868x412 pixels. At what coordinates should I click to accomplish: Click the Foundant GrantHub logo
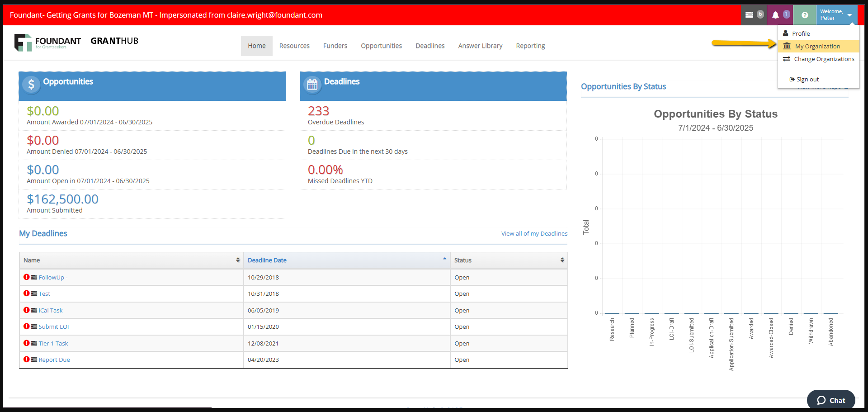tap(76, 43)
